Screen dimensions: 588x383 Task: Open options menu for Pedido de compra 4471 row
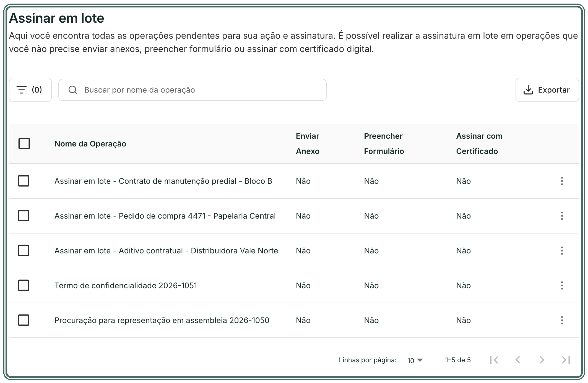562,216
